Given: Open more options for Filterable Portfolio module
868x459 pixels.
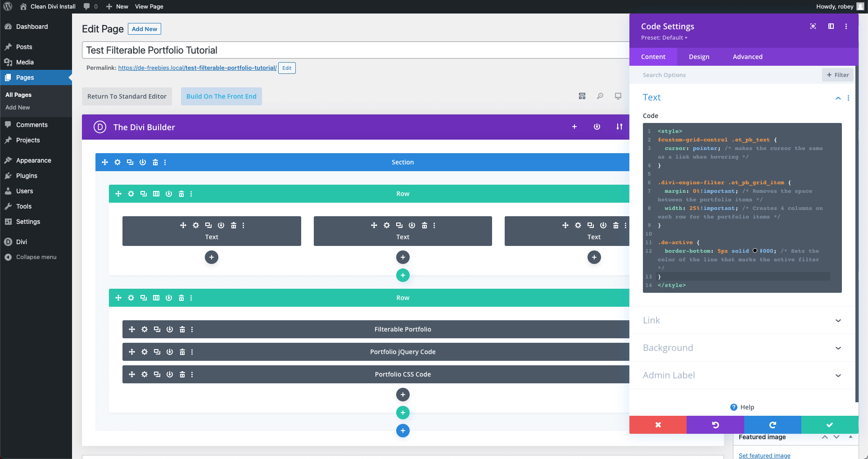Looking at the screenshot, I should (x=192, y=329).
